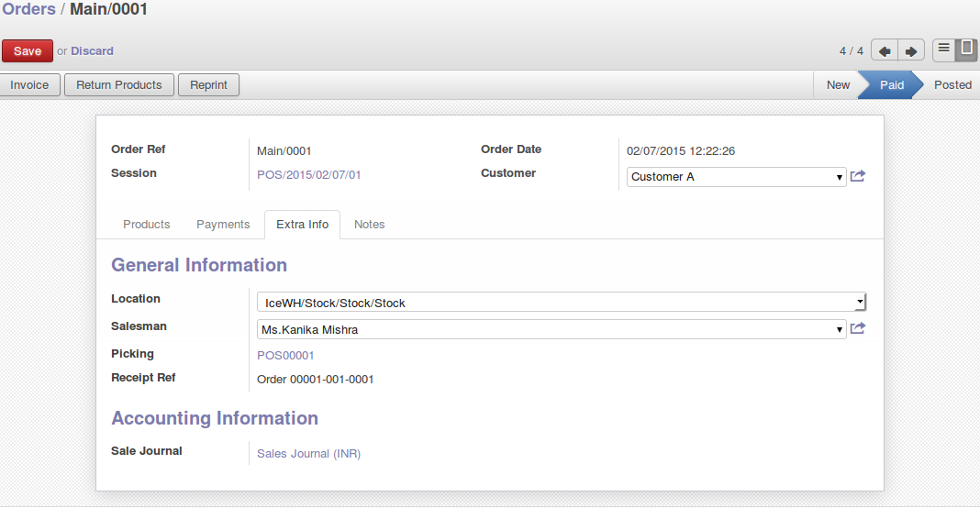Viewport: 980px width, 508px height.
Task: Switch to form view icon
Action: coord(966,49)
